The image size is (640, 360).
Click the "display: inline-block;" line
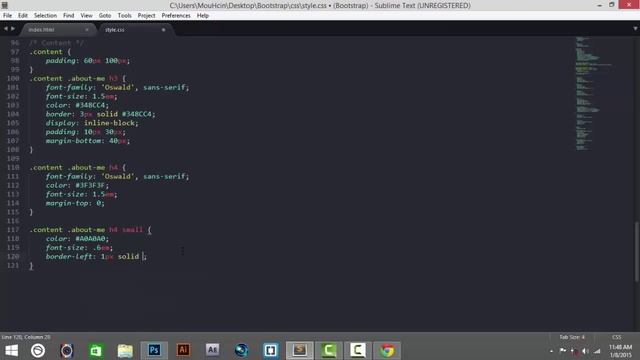click(92, 123)
